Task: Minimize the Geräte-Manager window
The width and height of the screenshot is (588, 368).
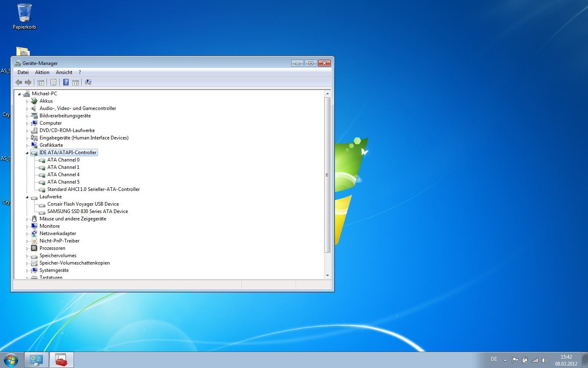Action: coord(297,63)
